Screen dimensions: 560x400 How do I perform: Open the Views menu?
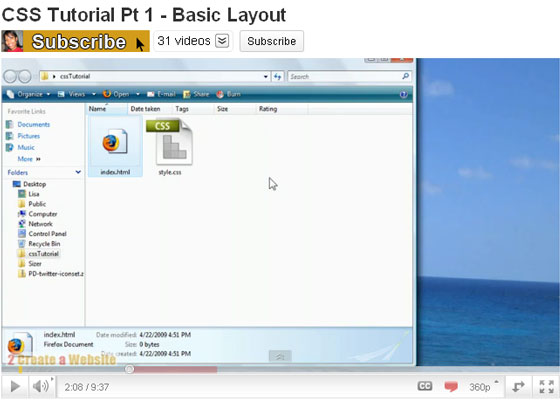click(x=72, y=94)
